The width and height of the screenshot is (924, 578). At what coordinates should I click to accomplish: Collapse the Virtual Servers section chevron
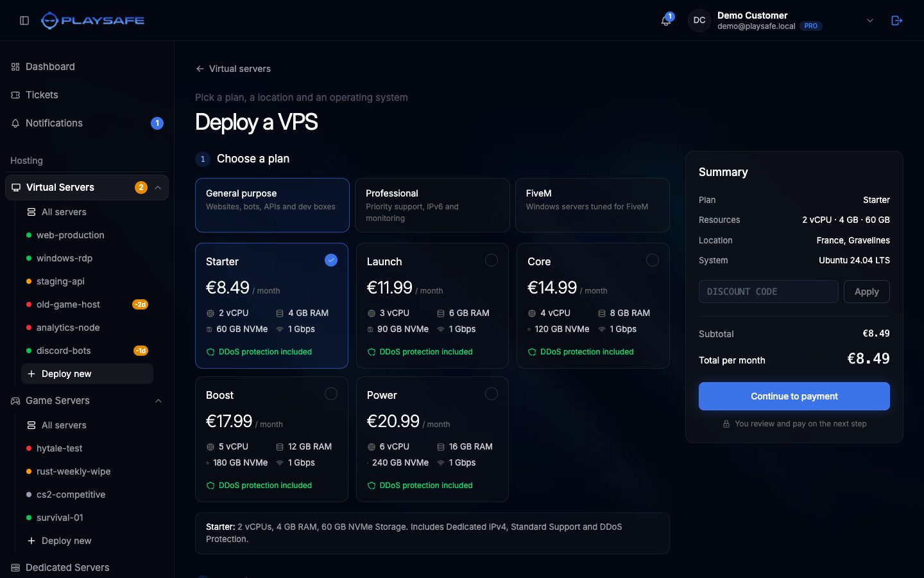(158, 188)
